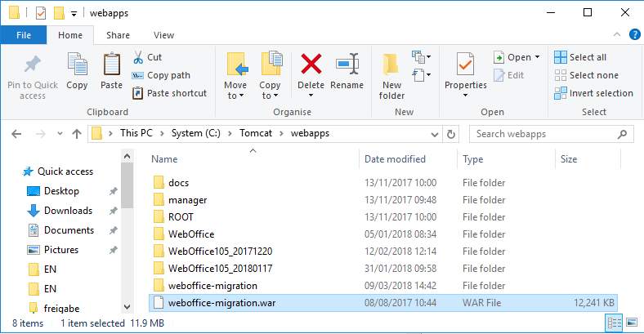Image resolution: width=644 pixels, height=334 pixels.
Task: Open the Easy access dropdown icon
Action: [422, 75]
